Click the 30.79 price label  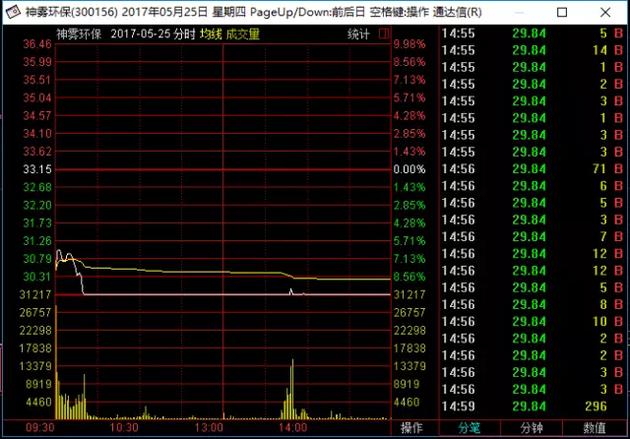click(x=37, y=259)
